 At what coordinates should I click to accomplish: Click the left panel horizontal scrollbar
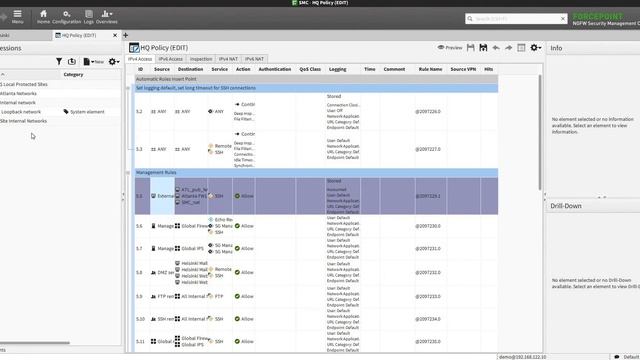pyautogui.click(x=35, y=343)
